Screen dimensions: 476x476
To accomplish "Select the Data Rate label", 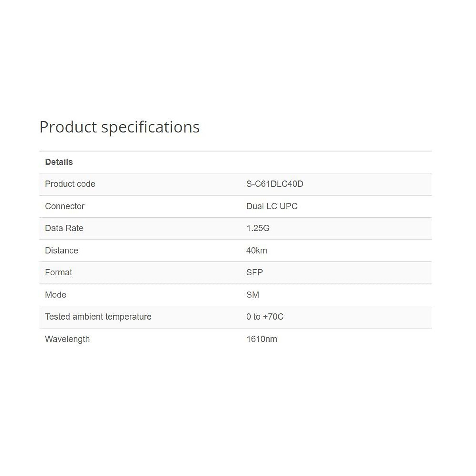I will [x=64, y=228].
